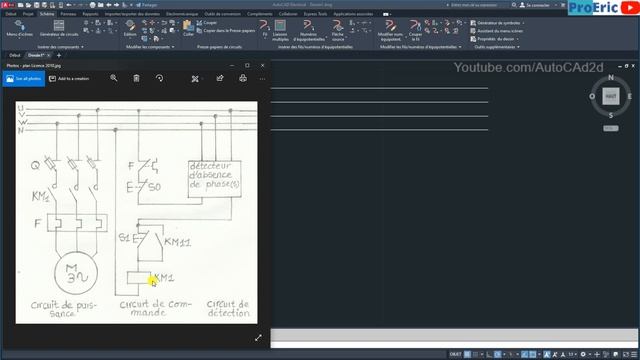The image size is (640, 360).
Task: Click the workspace gear in status bar
Action: coord(583,354)
